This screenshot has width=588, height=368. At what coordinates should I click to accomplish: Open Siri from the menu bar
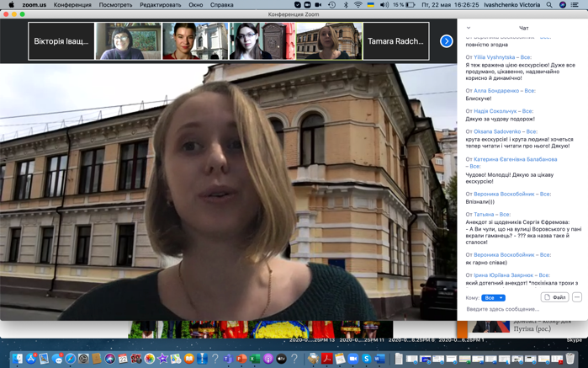click(562, 5)
